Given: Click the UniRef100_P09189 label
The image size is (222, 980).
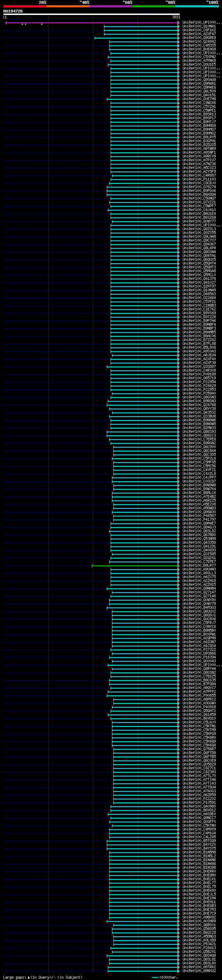Looking at the screenshot, I should [x=199, y=374].
